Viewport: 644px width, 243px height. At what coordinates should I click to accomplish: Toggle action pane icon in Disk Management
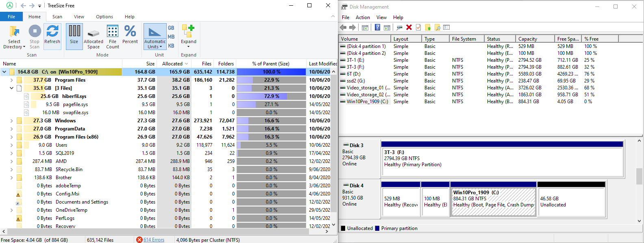tap(387, 27)
